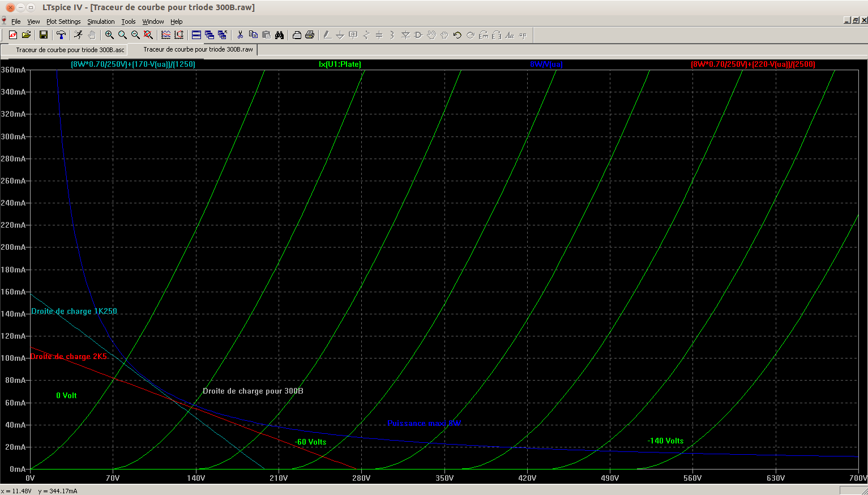This screenshot has height=495, width=868.
Task: Cascade windows via toolbar icon
Action: click(x=209, y=35)
